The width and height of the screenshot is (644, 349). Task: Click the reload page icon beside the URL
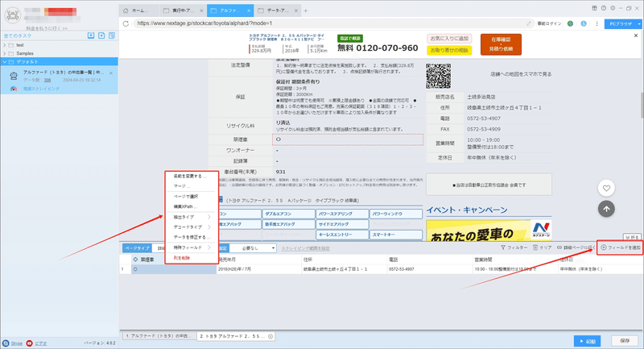tap(126, 23)
